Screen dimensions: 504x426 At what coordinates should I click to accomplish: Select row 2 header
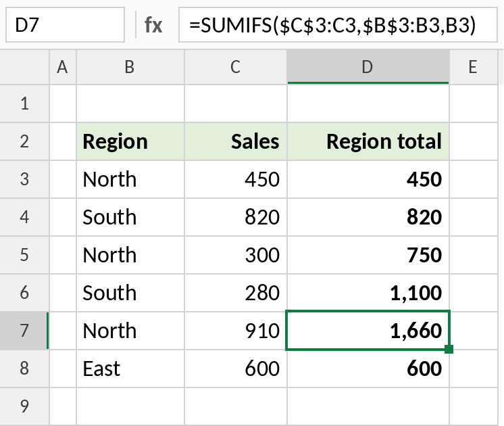click(24, 141)
